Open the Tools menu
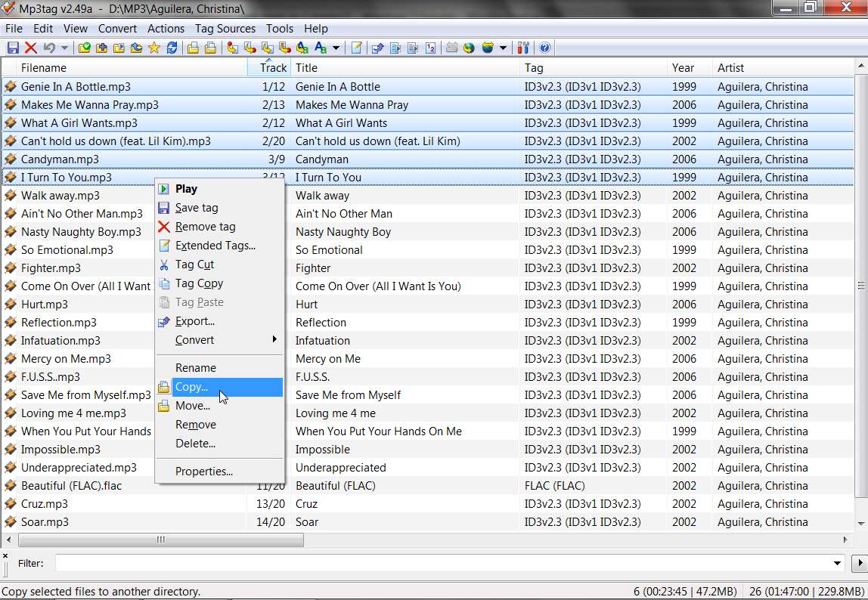This screenshot has width=868, height=600. point(280,29)
